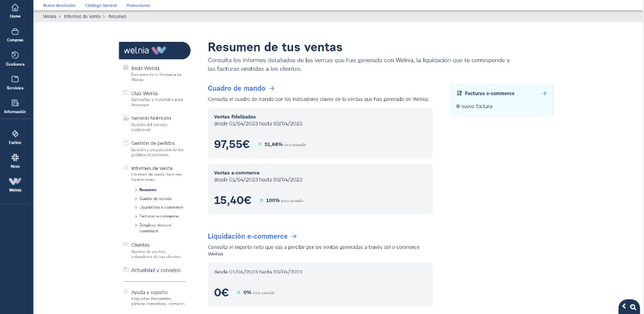Click the arrow next to Cuadro de mando heading

point(272,88)
